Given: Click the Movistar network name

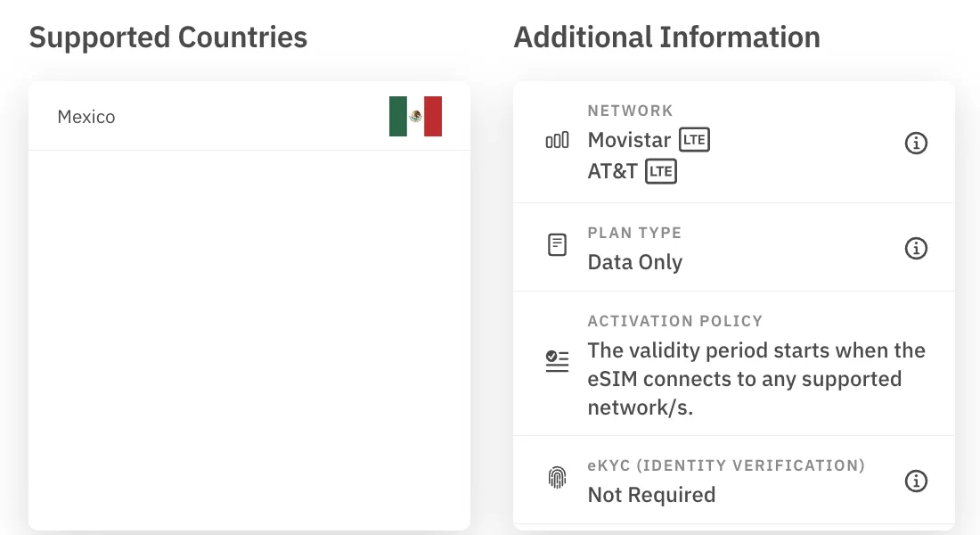Looking at the screenshot, I should tap(629, 139).
